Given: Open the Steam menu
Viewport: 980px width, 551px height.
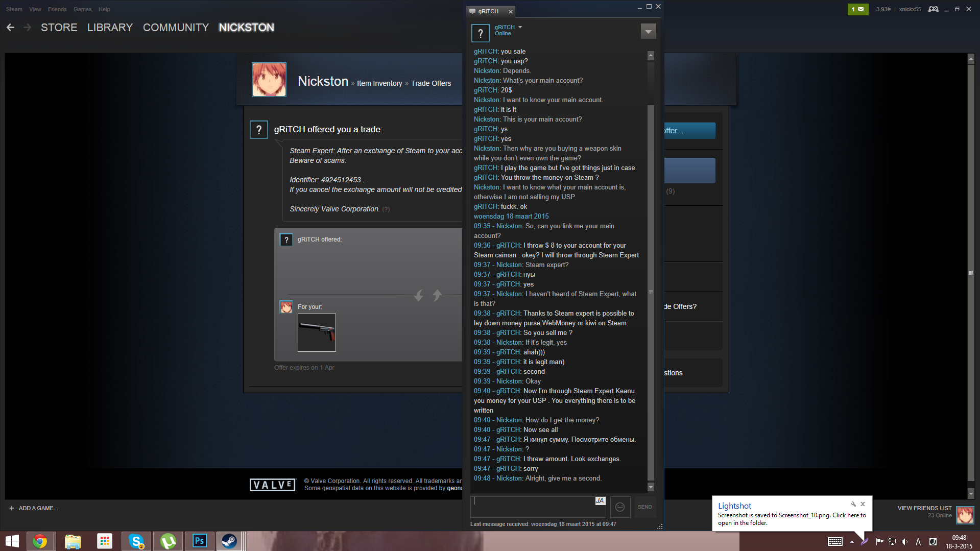Looking at the screenshot, I should coord(14,9).
